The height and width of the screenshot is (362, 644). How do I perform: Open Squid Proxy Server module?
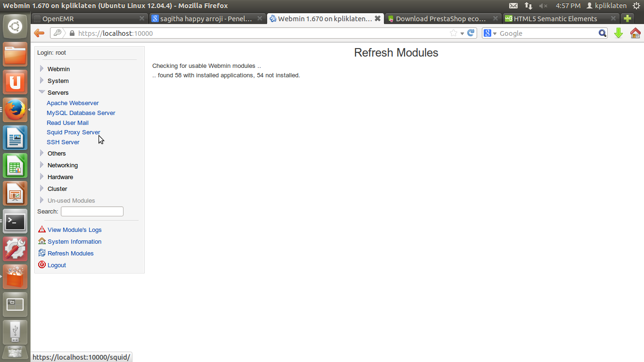point(73,132)
